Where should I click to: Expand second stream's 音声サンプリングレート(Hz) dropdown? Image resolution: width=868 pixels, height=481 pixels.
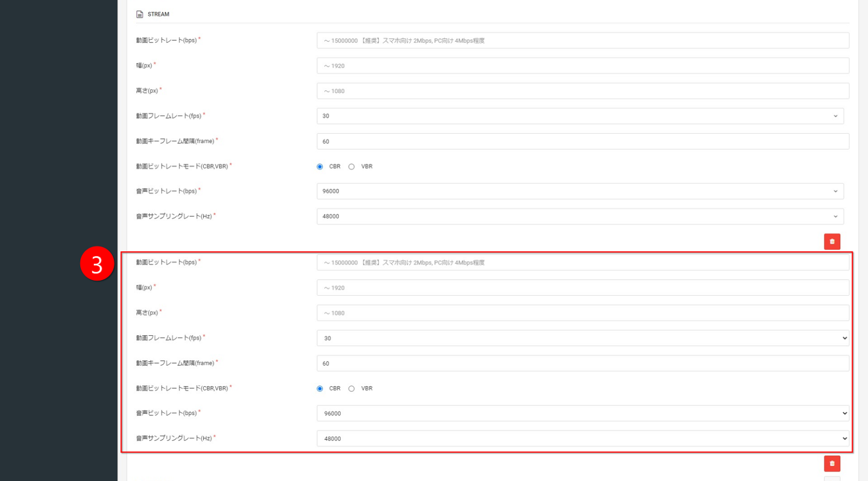coord(582,439)
